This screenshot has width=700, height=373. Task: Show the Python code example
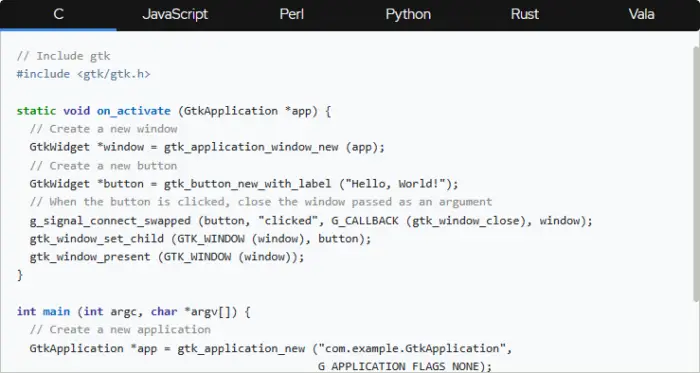[x=408, y=15]
